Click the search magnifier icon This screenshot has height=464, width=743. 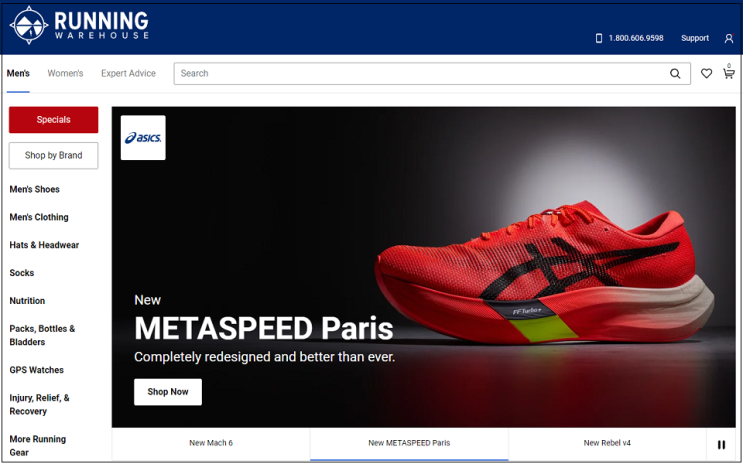click(675, 73)
